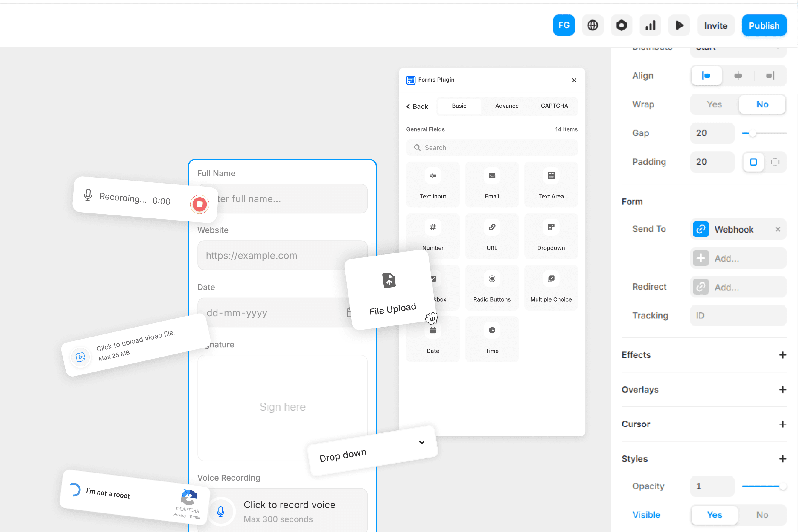Select center alignment in the Align row
The width and height of the screenshot is (798, 532).
[738, 75]
